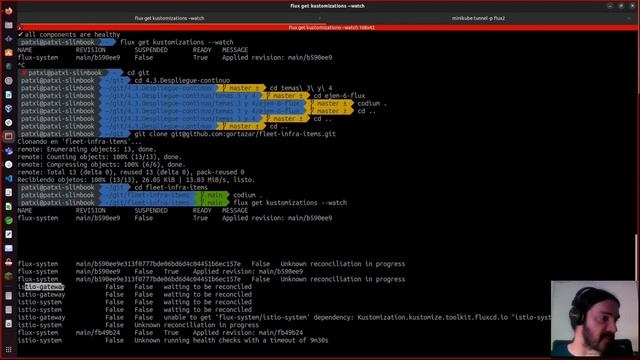This screenshot has width=640, height=360.
Task: Click red terminal titlebar 'flux get kustomizations --watch 188x42'
Action: coord(331,28)
